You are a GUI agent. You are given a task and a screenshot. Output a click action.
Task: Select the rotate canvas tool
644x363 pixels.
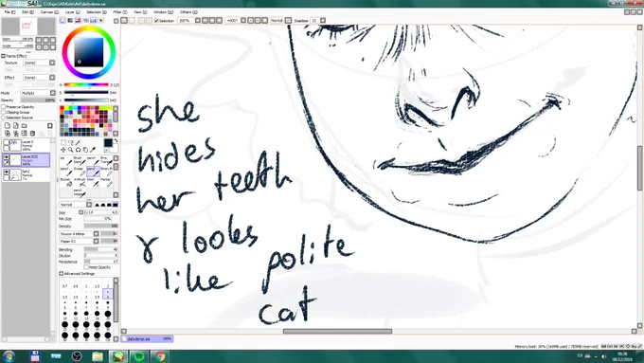pyautogui.click(x=78, y=150)
